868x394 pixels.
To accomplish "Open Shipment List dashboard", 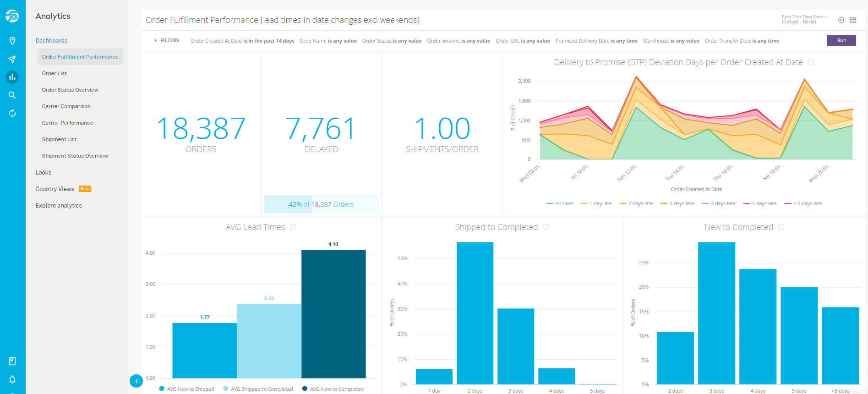I will [59, 139].
